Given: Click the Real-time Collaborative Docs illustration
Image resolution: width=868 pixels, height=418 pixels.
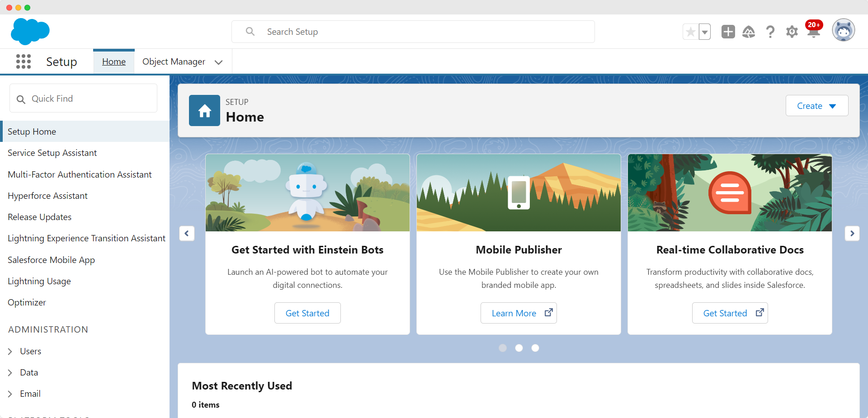Looking at the screenshot, I should click(730, 193).
